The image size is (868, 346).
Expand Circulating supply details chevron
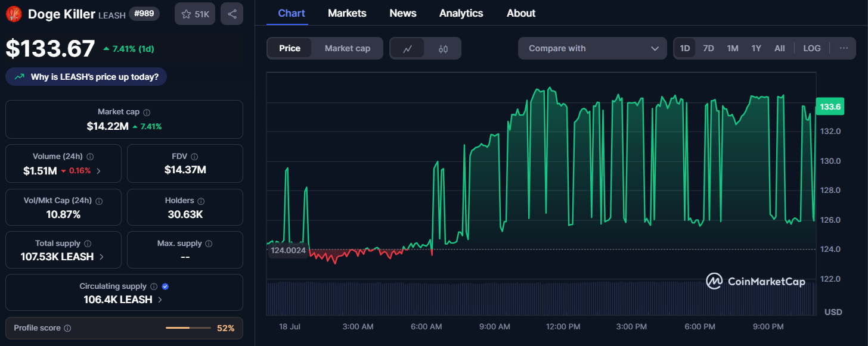160,300
